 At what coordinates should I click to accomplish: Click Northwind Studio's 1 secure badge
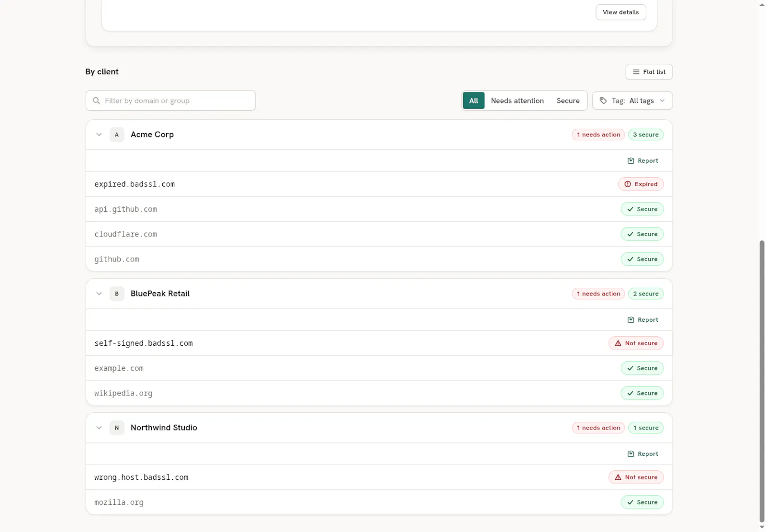(645, 428)
